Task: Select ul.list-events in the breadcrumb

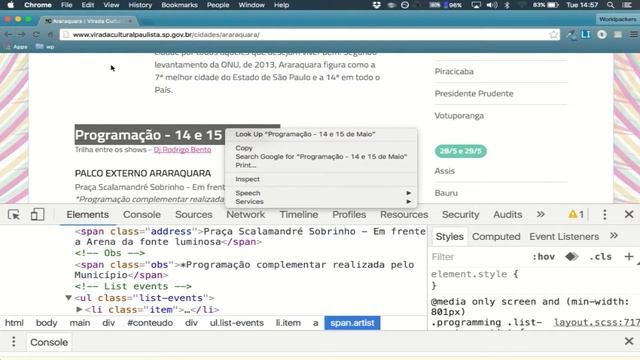Action: [237, 323]
